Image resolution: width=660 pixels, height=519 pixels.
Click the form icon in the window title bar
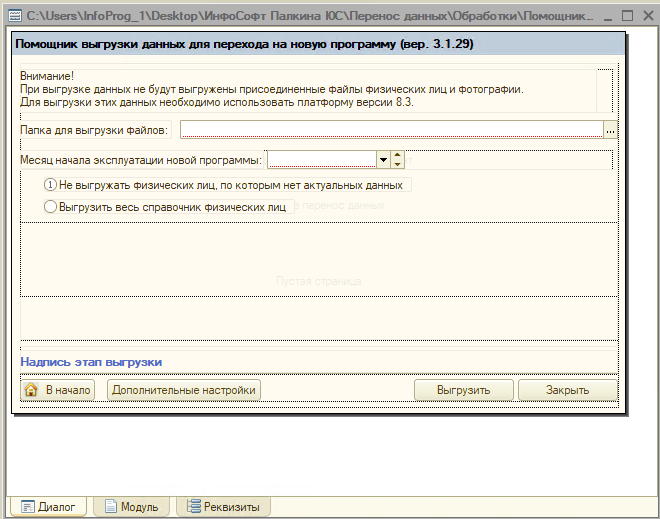(x=14, y=17)
